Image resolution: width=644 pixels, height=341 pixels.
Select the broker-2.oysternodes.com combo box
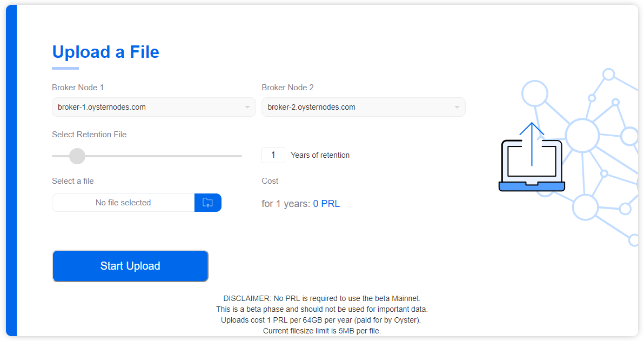(x=357, y=107)
